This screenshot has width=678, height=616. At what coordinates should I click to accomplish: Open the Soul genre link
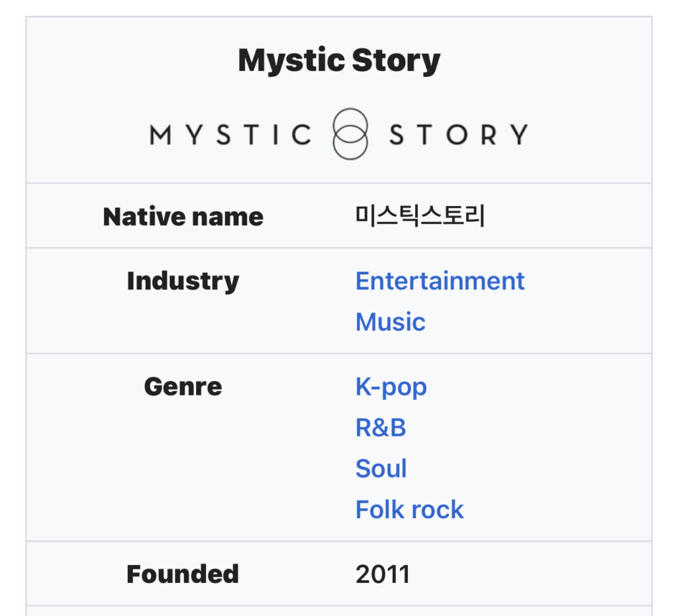tap(381, 469)
